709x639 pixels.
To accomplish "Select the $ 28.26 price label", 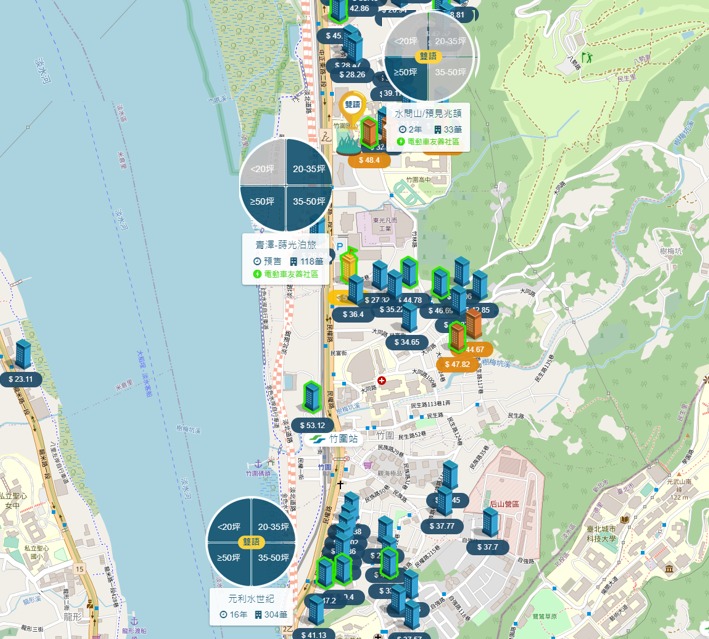I will pos(352,75).
